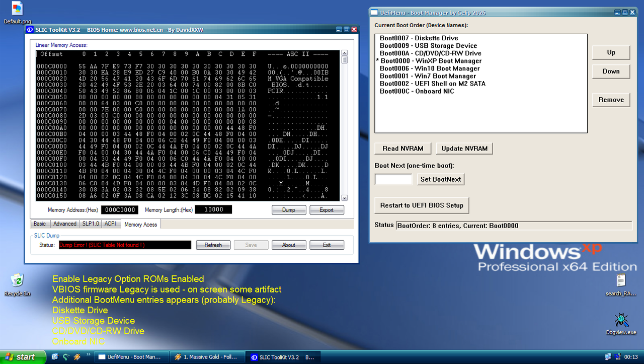Launch Winamp from the quick launch bar
Image resolution: width=644 pixels, height=364 pixels.
pyautogui.click(x=77, y=357)
